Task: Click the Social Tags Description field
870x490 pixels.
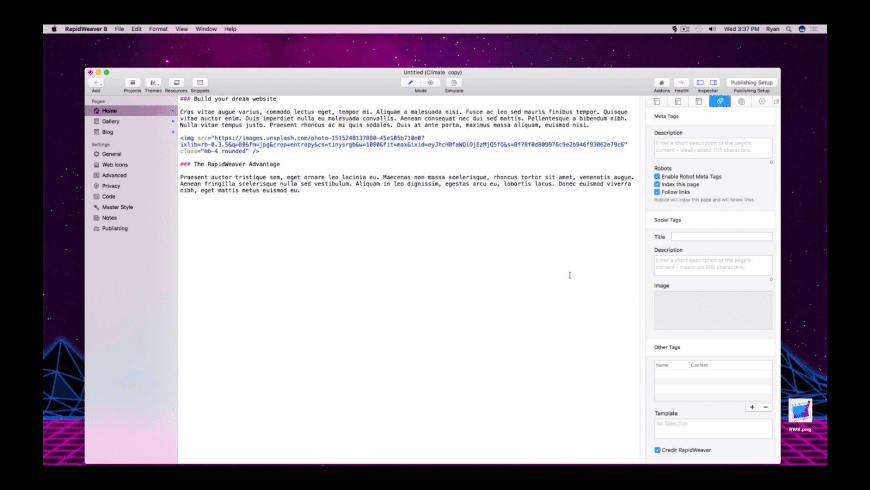Action: click(713, 265)
